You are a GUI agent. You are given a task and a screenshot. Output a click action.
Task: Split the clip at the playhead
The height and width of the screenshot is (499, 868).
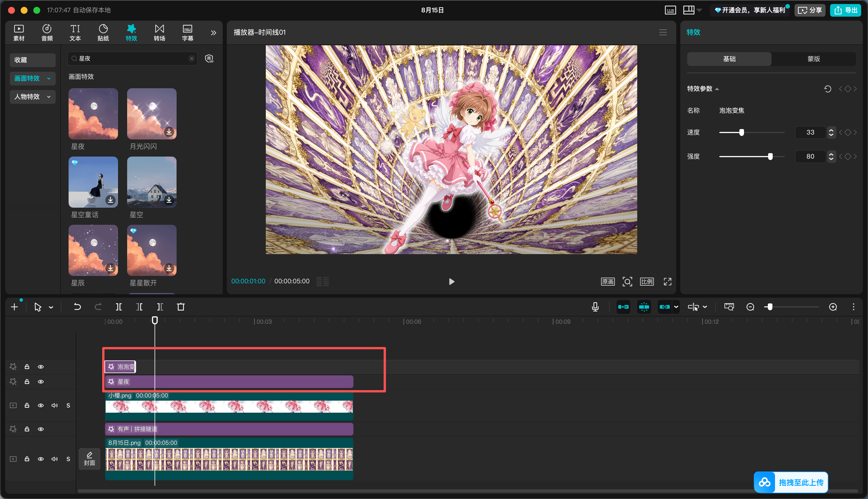coord(119,307)
